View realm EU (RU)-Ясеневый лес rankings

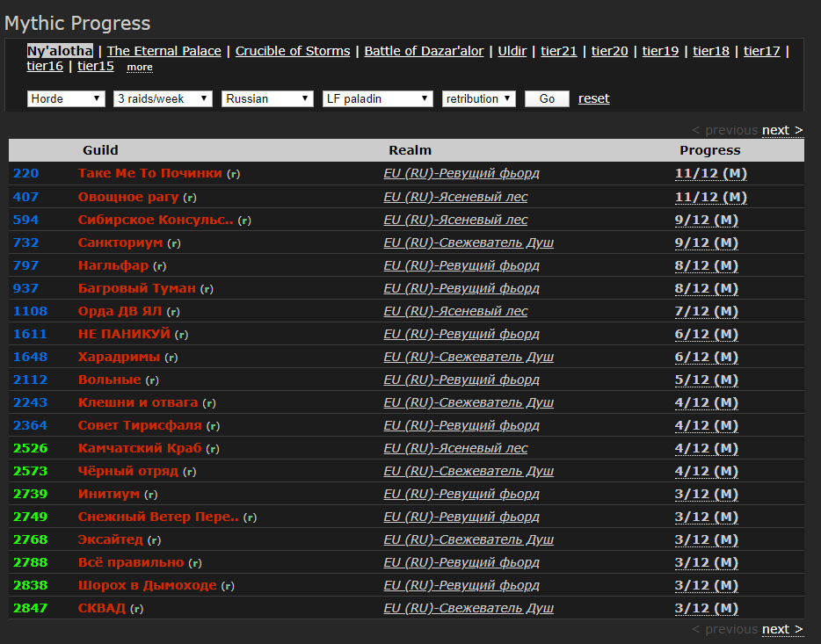coord(454,197)
